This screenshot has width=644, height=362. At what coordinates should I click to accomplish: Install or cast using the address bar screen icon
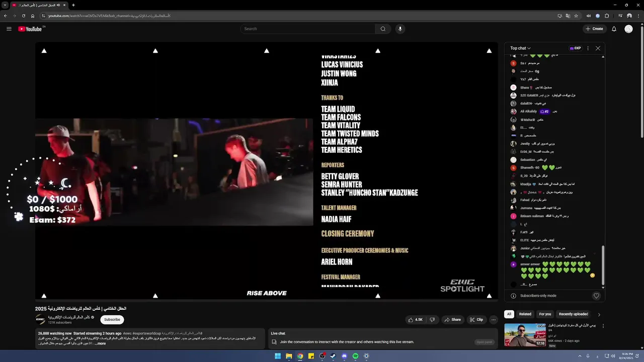(559, 16)
